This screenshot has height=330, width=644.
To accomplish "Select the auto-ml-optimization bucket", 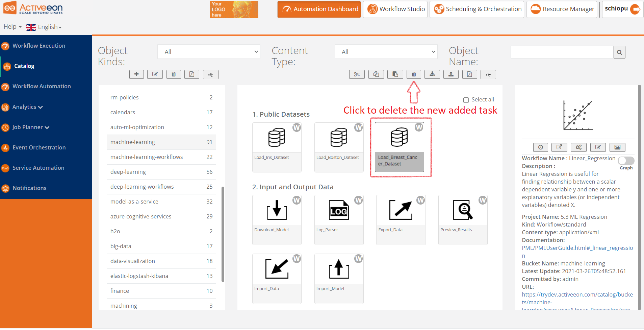I will (x=161, y=127).
